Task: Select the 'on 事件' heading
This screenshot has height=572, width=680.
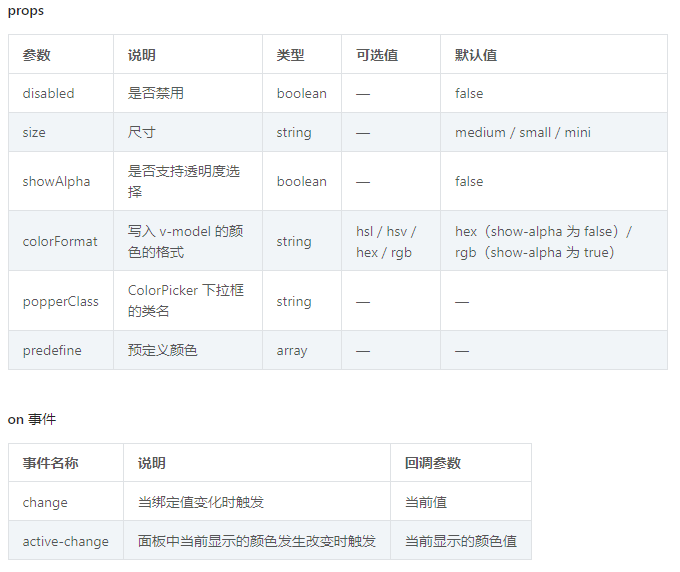Action: tap(32, 419)
